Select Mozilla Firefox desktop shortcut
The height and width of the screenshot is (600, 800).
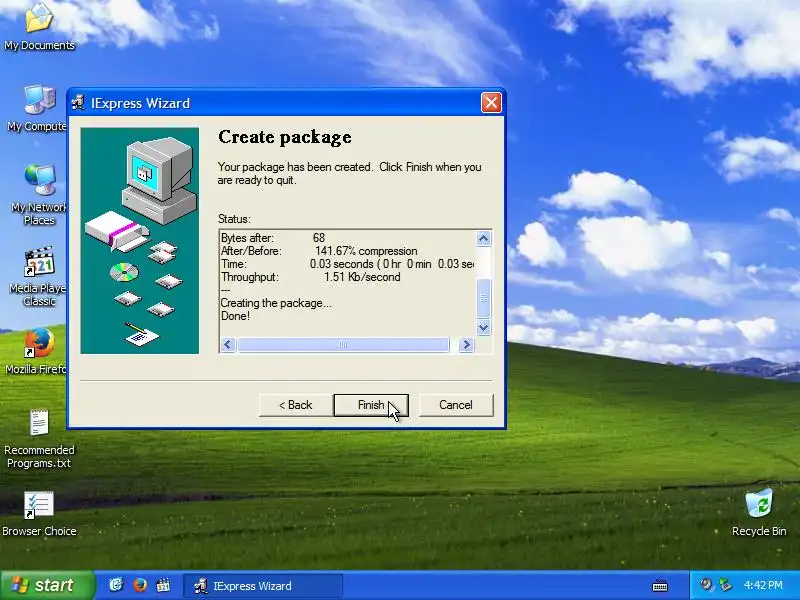(x=37, y=351)
